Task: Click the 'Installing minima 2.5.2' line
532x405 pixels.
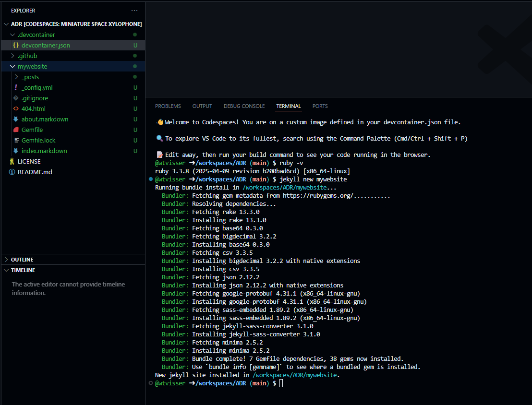Action: pyautogui.click(x=216, y=351)
